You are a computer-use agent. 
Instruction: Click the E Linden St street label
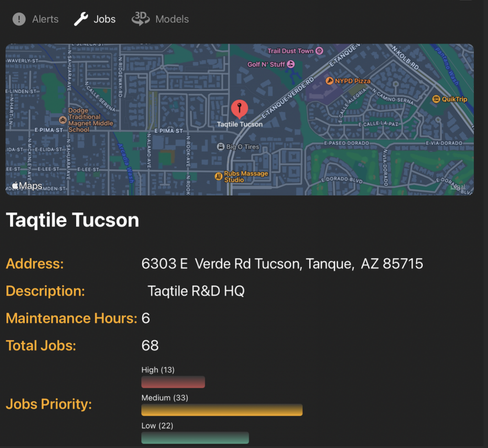click(21, 91)
